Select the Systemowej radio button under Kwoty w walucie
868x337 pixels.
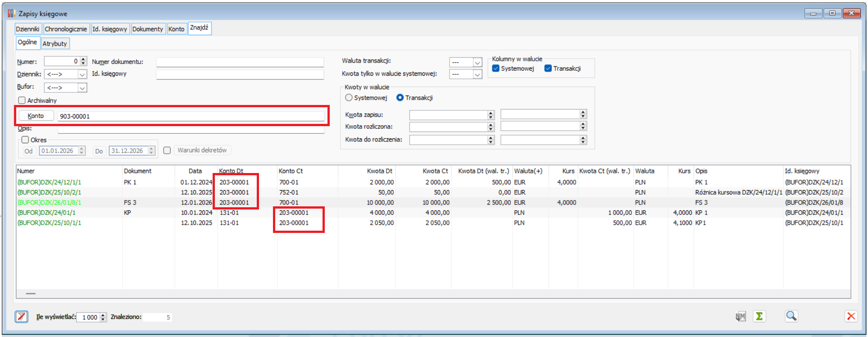[x=349, y=98]
